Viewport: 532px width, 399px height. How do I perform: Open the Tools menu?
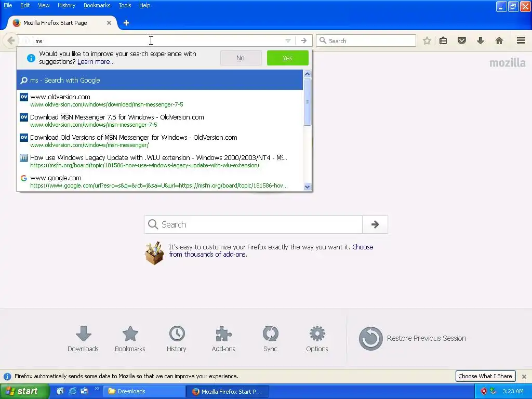click(125, 5)
